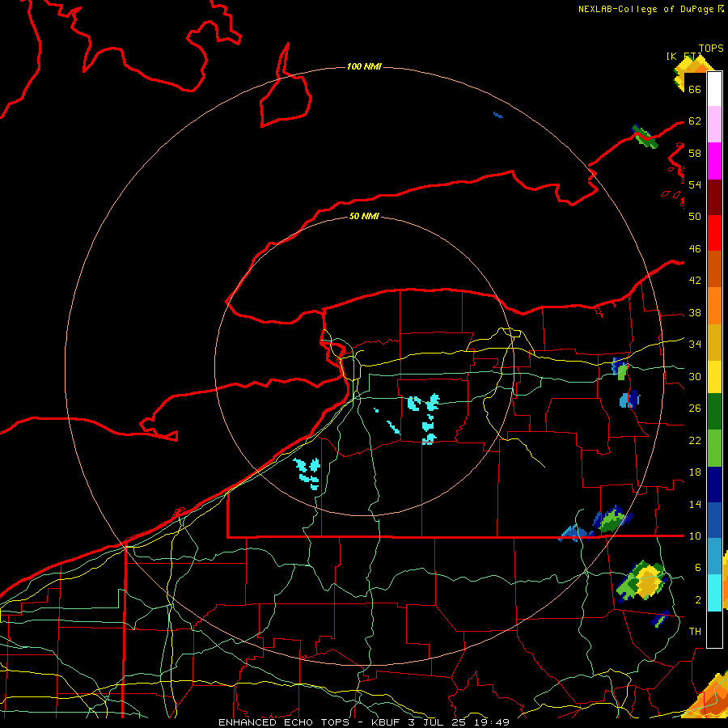Click the 42 legend value
Image resolution: width=728 pixels, height=728 pixels.
pos(695,281)
